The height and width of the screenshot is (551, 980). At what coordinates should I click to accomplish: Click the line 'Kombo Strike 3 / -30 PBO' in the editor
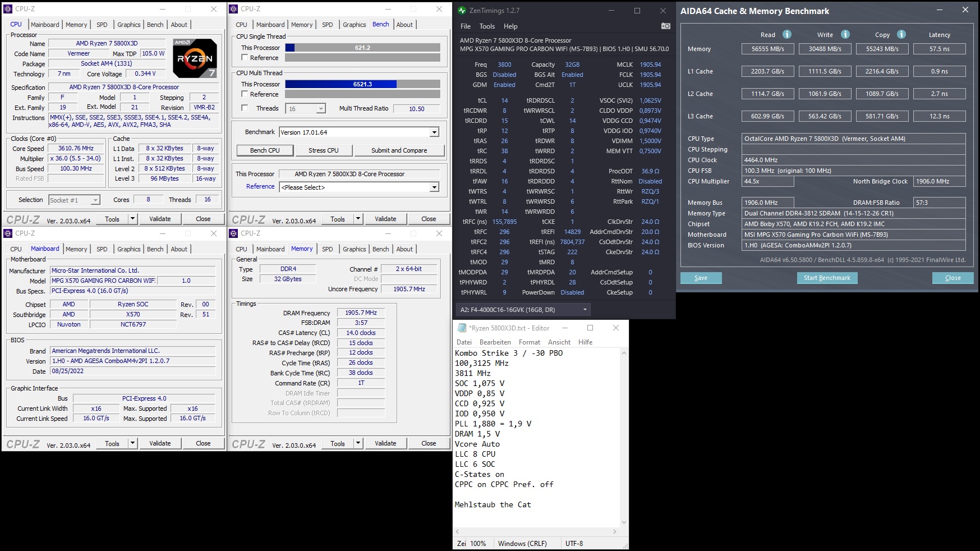coord(509,353)
